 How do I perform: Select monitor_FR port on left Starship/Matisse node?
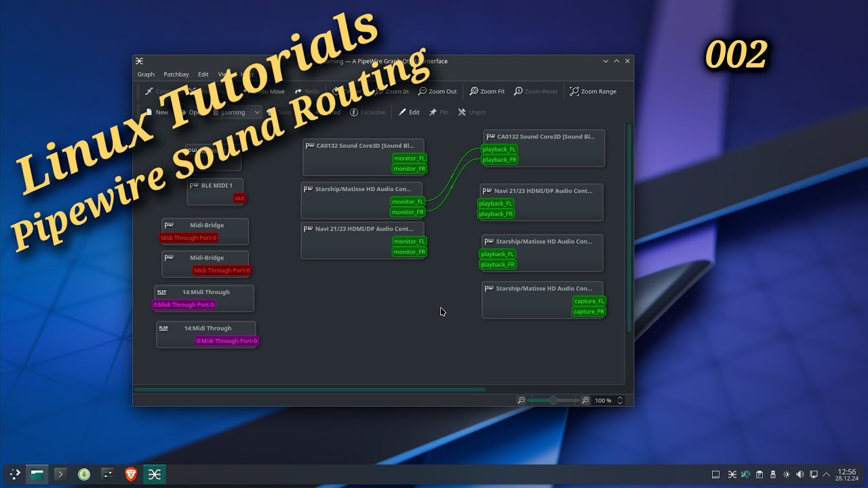408,212
